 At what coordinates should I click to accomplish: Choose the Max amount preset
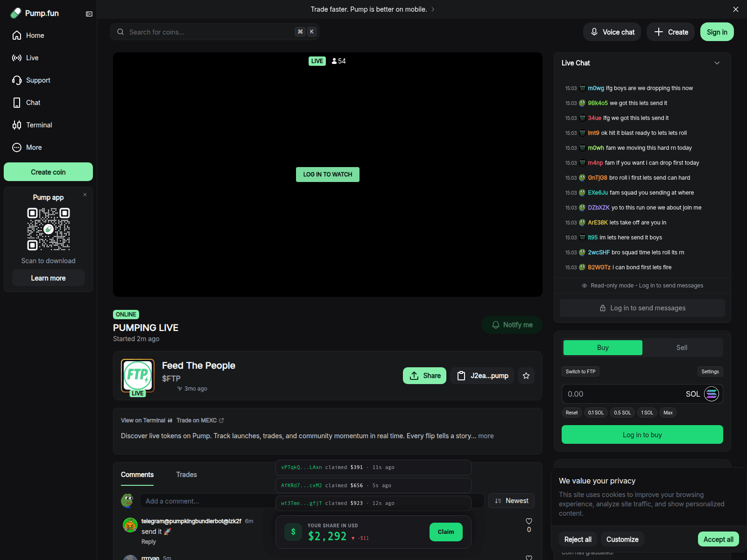tap(668, 413)
